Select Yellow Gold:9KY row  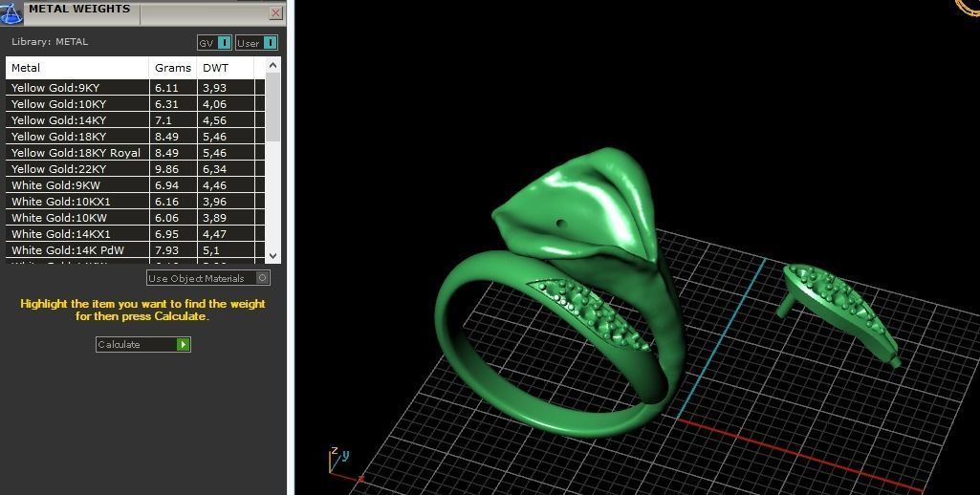click(135, 88)
